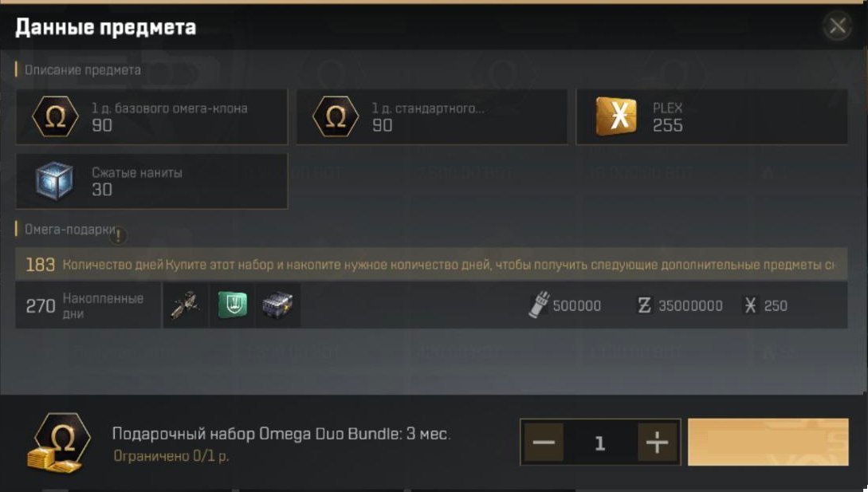Click the 270 Накопленные дни cell

88,305
